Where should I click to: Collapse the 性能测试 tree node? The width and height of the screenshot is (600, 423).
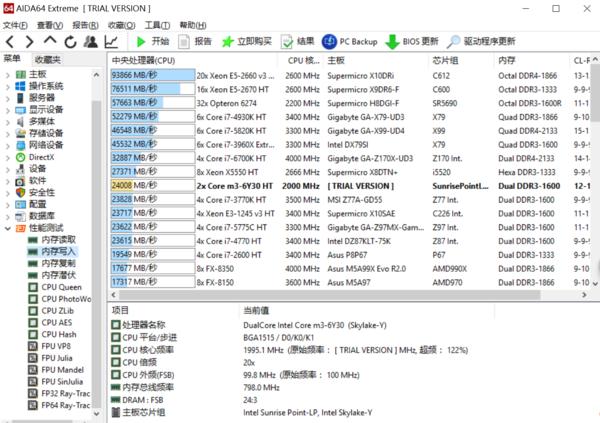(x=8, y=229)
